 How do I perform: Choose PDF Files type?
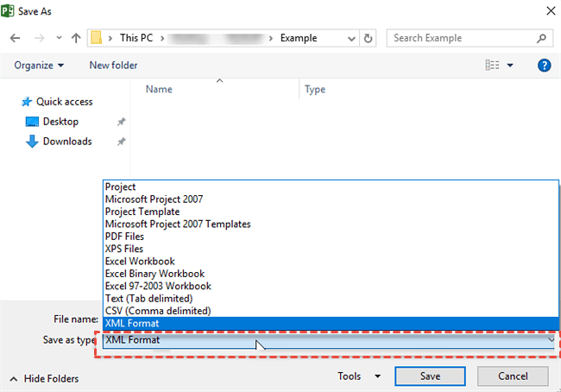point(331,237)
